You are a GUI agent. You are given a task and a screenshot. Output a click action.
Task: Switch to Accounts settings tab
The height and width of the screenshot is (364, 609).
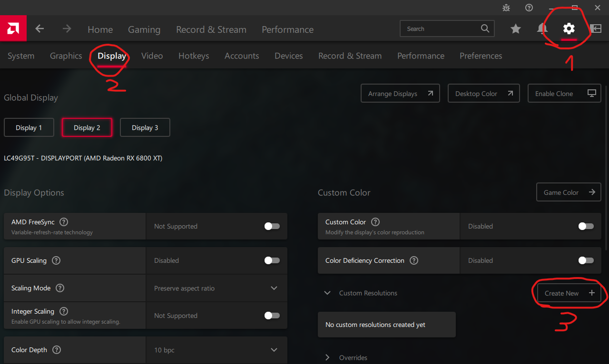[x=242, y=56]
